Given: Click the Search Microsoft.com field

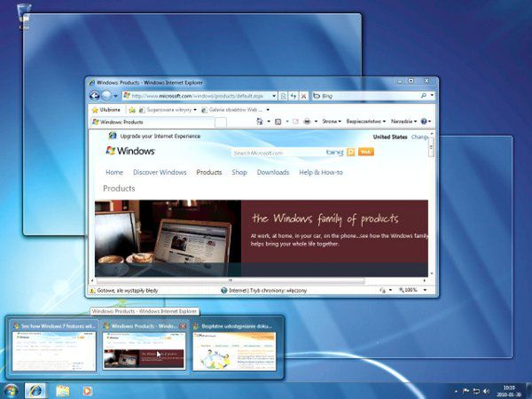Looking at the screenshot, I should [x=278, y=153].
